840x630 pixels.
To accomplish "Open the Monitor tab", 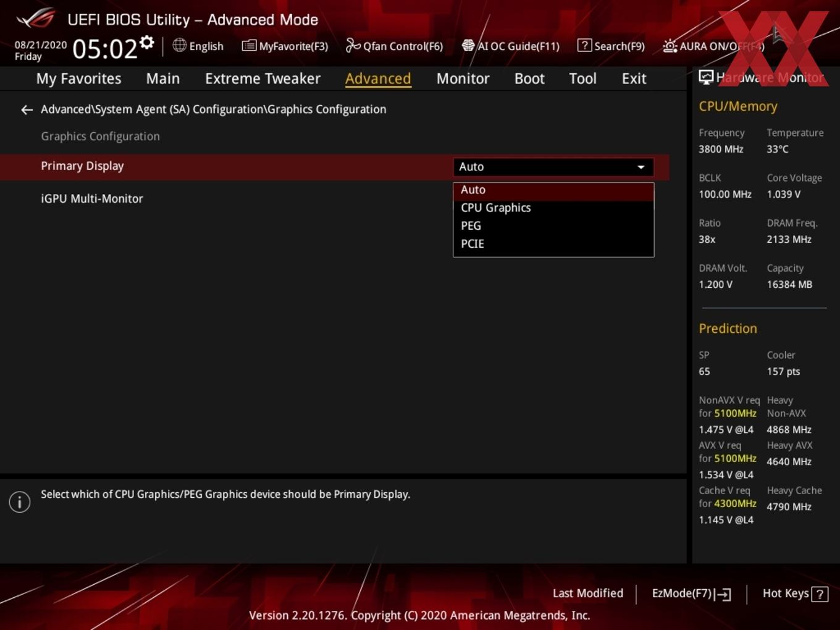I will (x=463, y=78).
